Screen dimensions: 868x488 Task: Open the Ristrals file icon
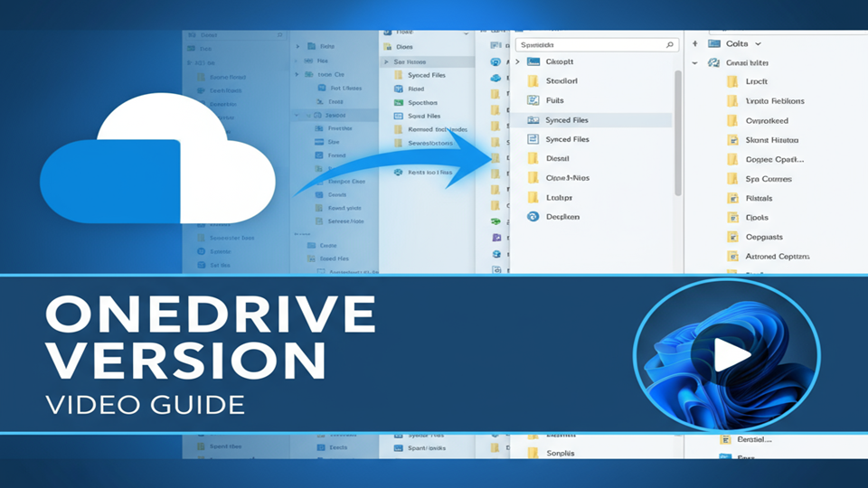coord(732,198)
